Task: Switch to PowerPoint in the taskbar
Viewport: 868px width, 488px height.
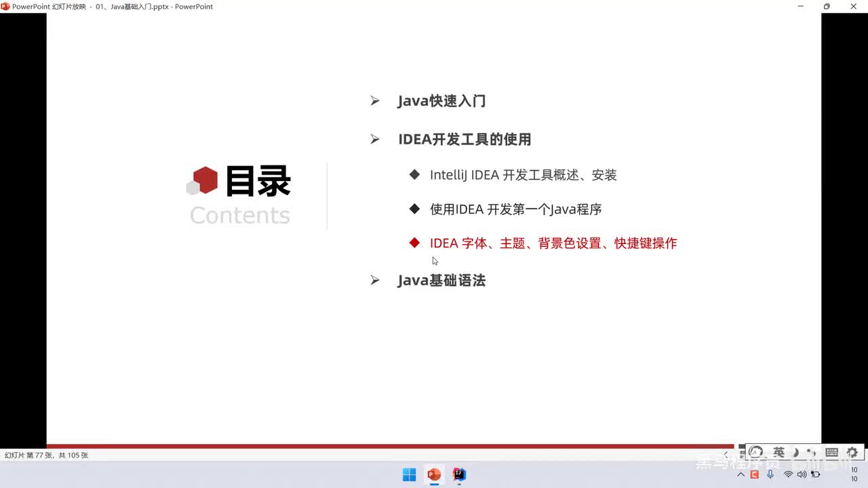Action: pyautogui.click(x=434, y=474)
